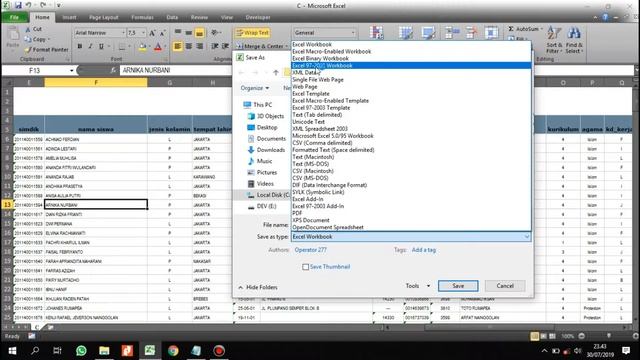This screenshot has width=640, height=360.
Task: Choose PDF file type in list
Action: click(x=411, y=213)
